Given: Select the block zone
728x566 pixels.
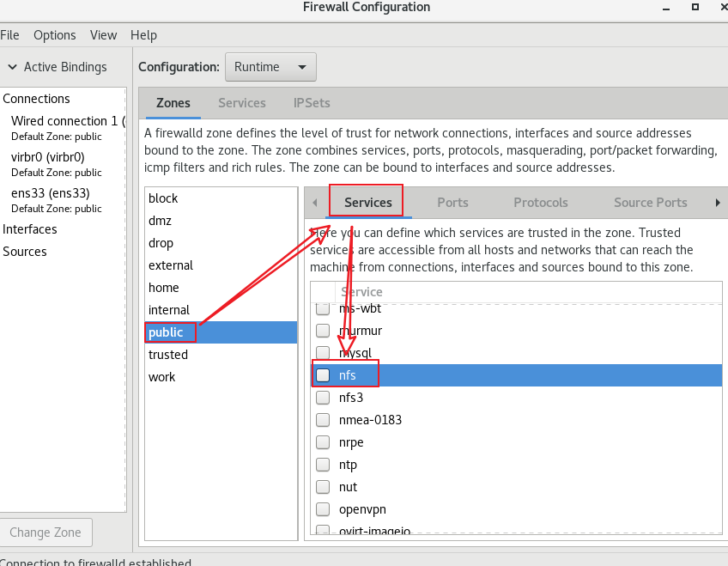Looking at the screenshot, I should [x=221, y=198].
